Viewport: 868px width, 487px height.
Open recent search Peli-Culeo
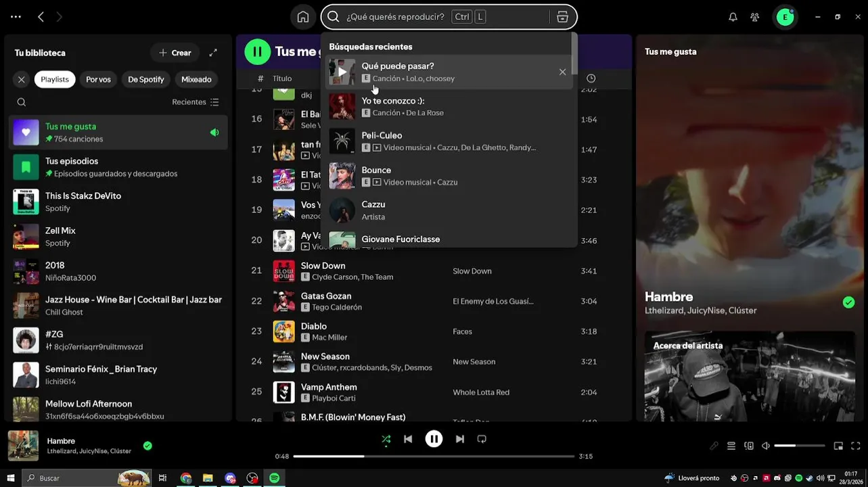[448, 141]
